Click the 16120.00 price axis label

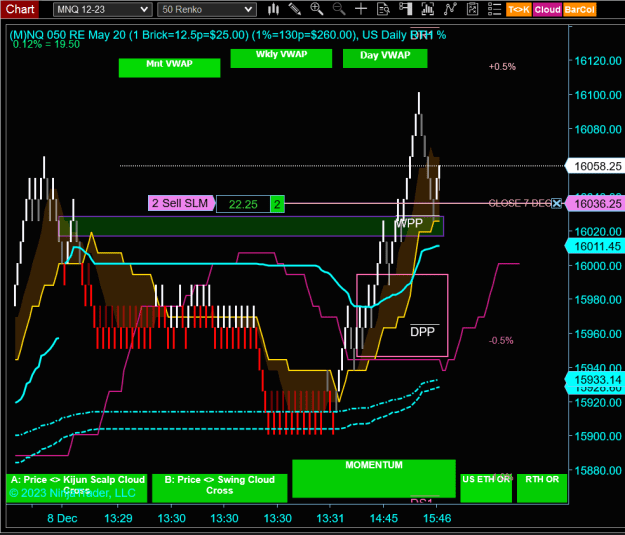click(x=597, y=61)
